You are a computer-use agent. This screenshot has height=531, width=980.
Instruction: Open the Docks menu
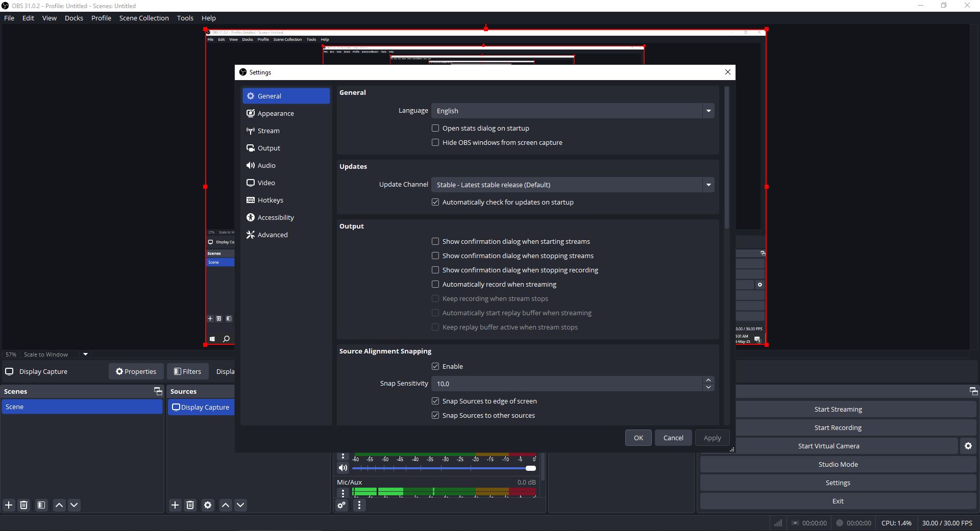click(74, 18)
